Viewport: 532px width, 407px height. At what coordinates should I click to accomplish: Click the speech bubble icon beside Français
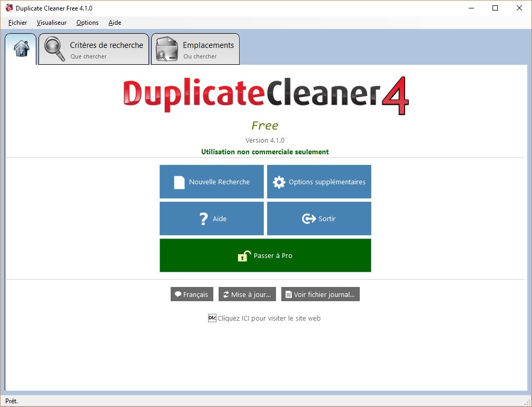178,294
